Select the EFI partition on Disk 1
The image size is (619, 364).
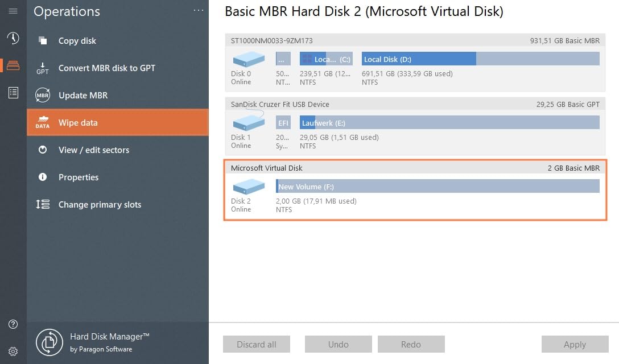(x=283, y=122)
